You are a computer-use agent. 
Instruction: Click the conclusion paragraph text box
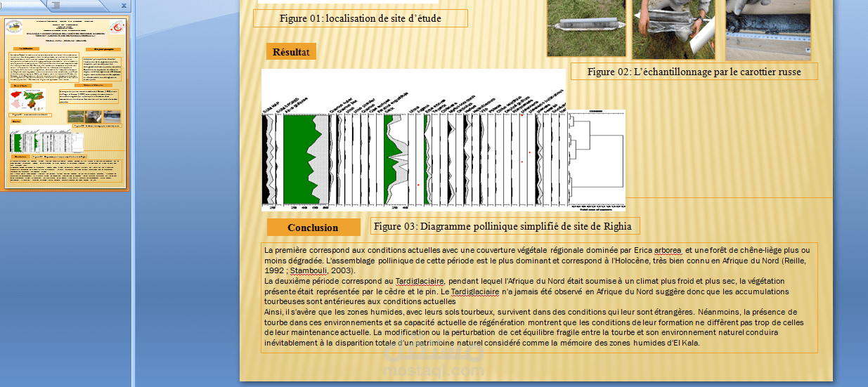tap(539, 298)
